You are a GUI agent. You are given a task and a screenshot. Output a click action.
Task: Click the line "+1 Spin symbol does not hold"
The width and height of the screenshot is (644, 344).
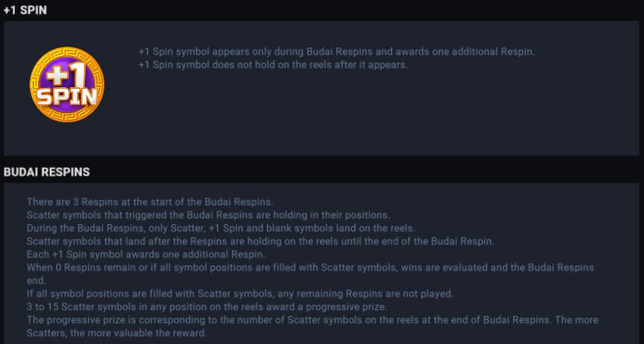(273, 65)
